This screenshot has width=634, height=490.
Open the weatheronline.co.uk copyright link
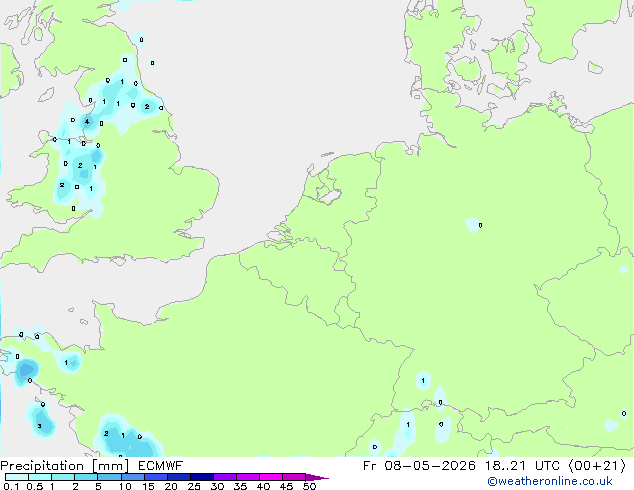tap(550, 481)
